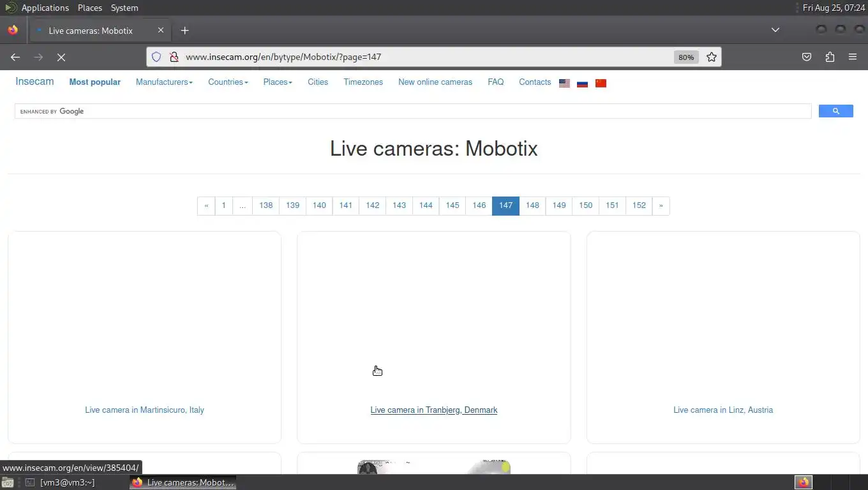Go to page 150
The height and width of the screenshot is (490, 868).
coord(586,205)
